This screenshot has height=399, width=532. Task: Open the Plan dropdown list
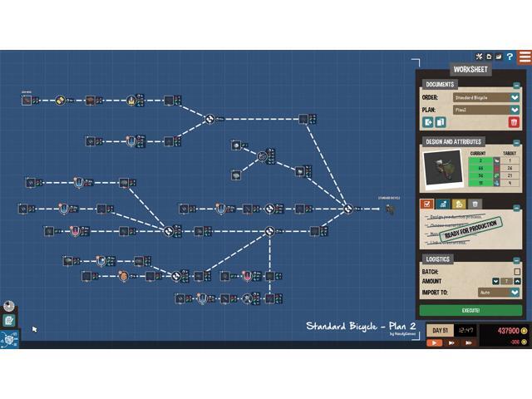(x=515, y=109)
